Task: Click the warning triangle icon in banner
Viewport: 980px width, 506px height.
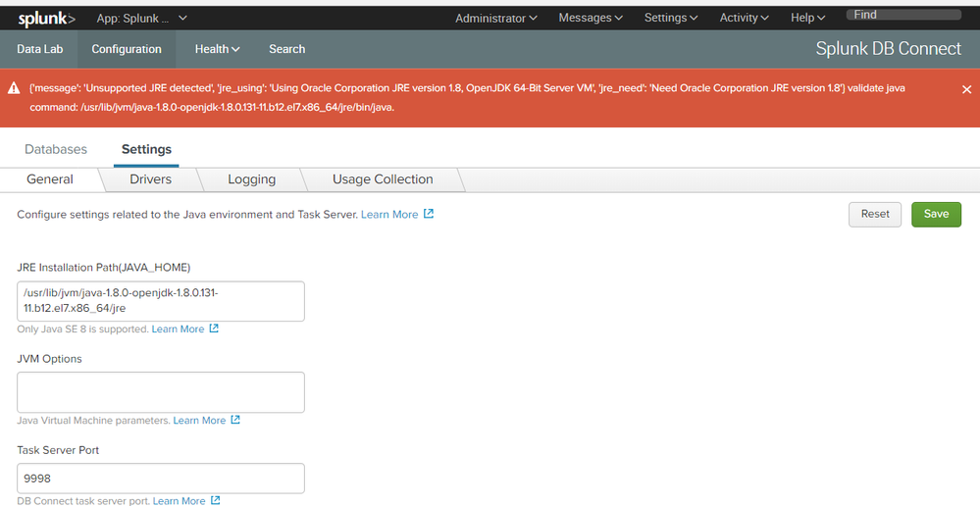Action: coord(14,88)
